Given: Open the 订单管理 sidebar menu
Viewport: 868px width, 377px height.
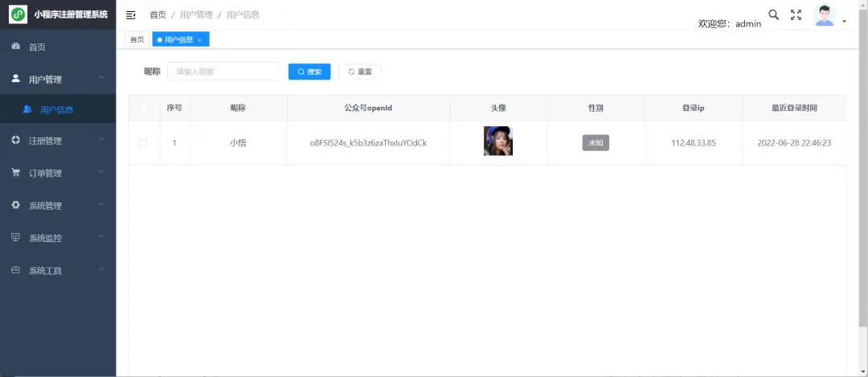Looking at the screenshot, I should pos(58,174).
